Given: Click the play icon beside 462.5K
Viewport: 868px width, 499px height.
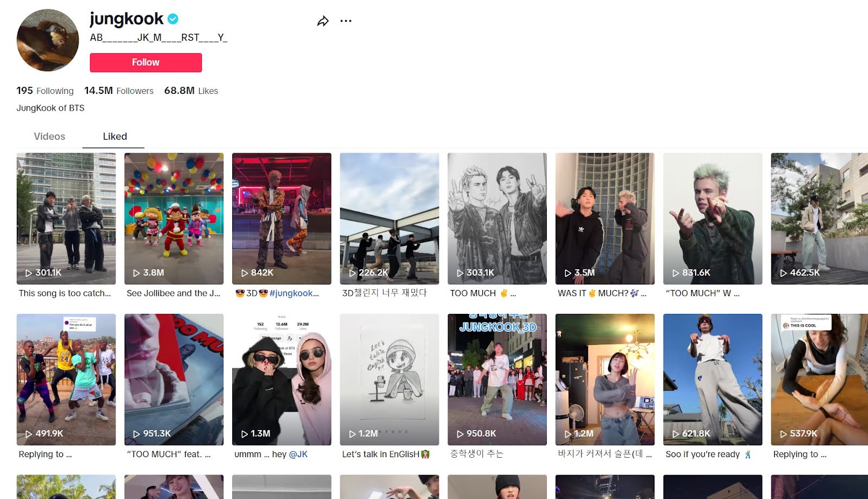Looking at the screenshot, I should [783, 273].
